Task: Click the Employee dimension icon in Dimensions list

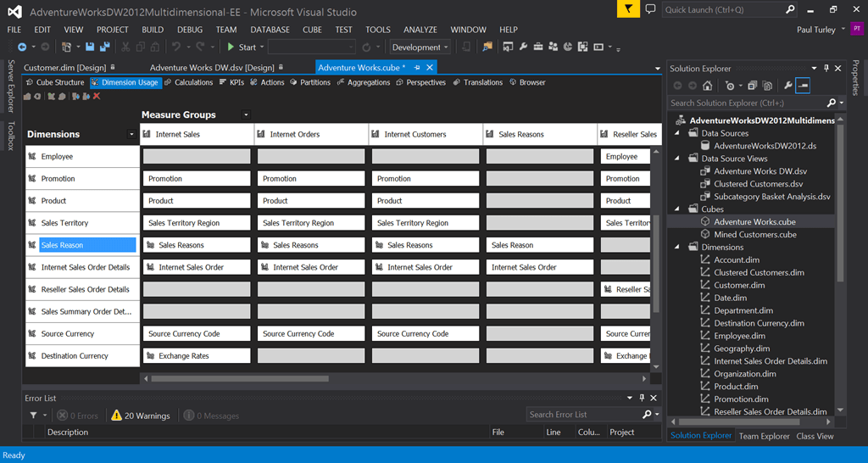Action: [32, 157]
